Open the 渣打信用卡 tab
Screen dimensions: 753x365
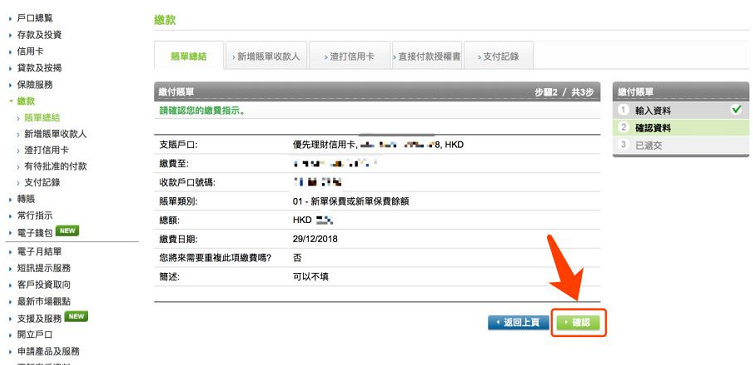coord(349,56)
